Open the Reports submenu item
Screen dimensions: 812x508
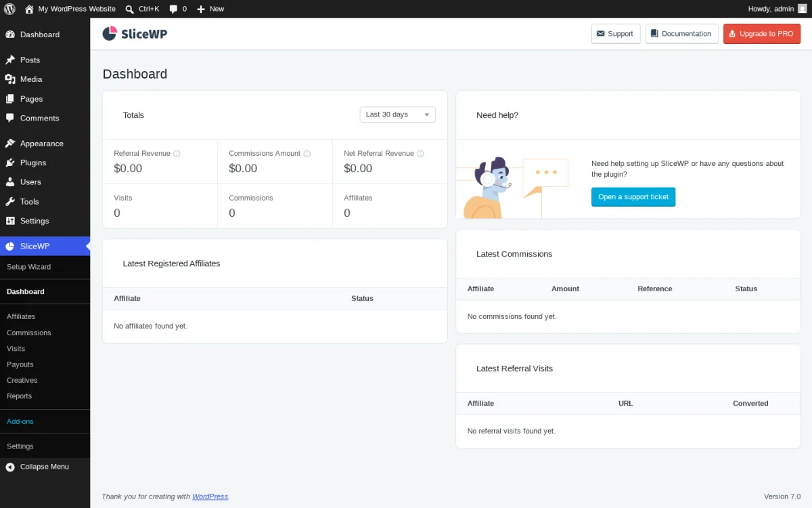tap(19, 396)
